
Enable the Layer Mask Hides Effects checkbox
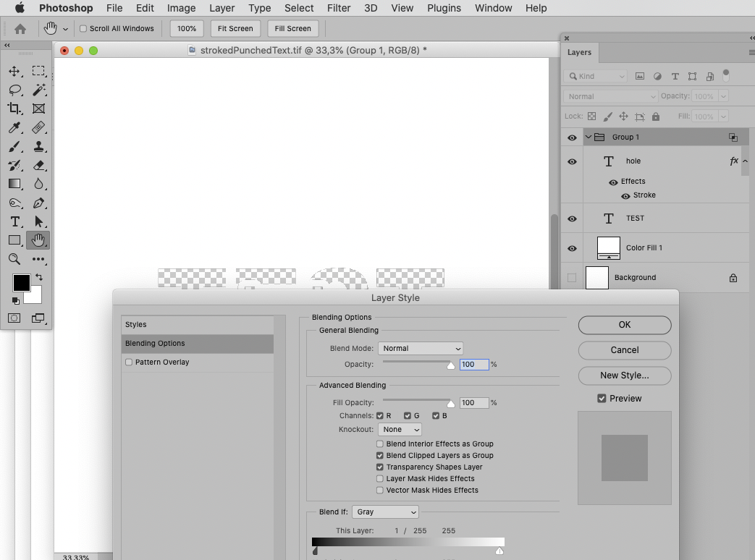click(379, 478)
